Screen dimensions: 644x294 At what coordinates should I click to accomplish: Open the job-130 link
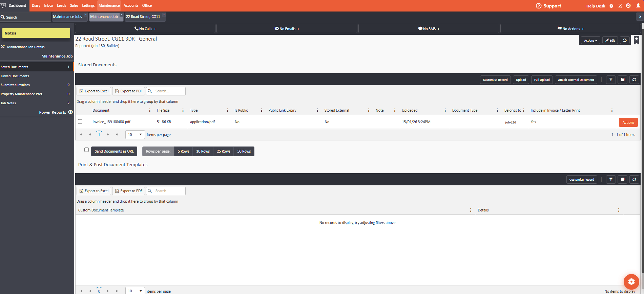(510, 122)
